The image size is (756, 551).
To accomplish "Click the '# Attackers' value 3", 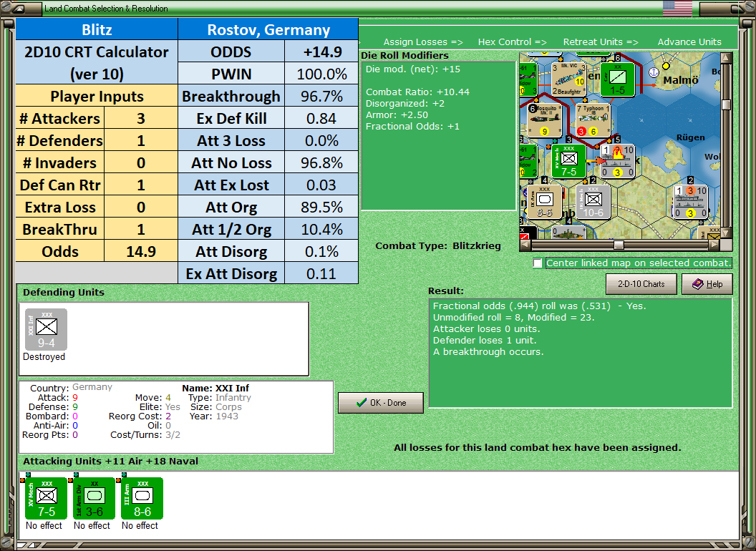I will click(141, 118).
